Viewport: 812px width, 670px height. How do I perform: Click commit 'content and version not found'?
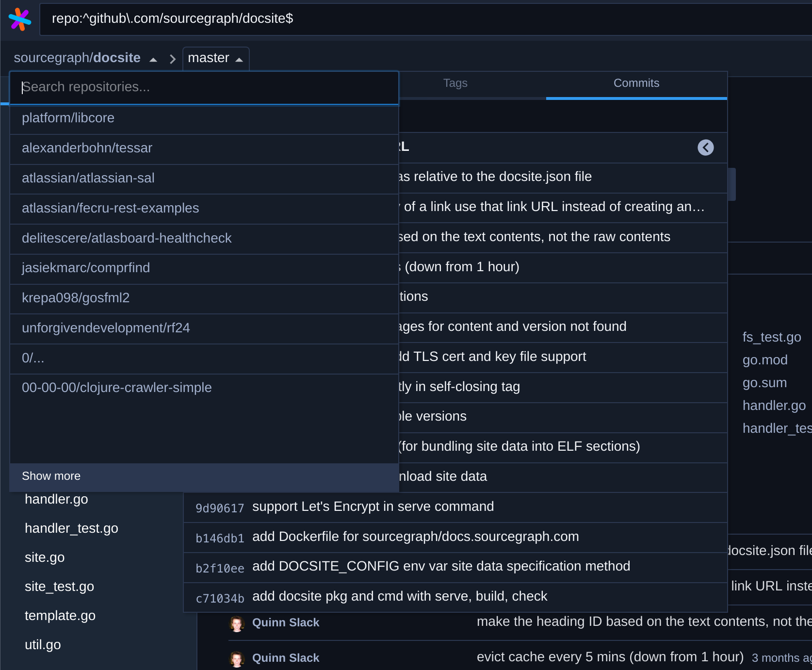pyautogui.click(x=563, y=327)
